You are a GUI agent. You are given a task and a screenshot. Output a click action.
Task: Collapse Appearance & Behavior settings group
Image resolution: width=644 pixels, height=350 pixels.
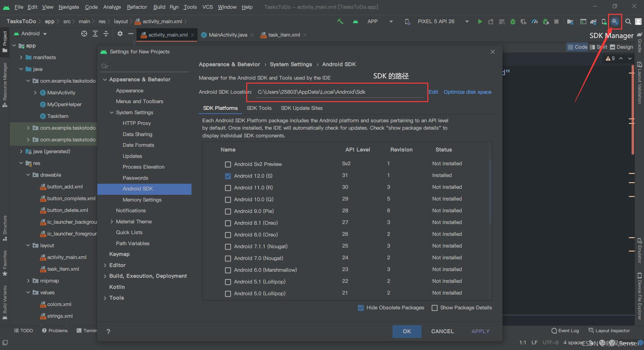(105, 80)
